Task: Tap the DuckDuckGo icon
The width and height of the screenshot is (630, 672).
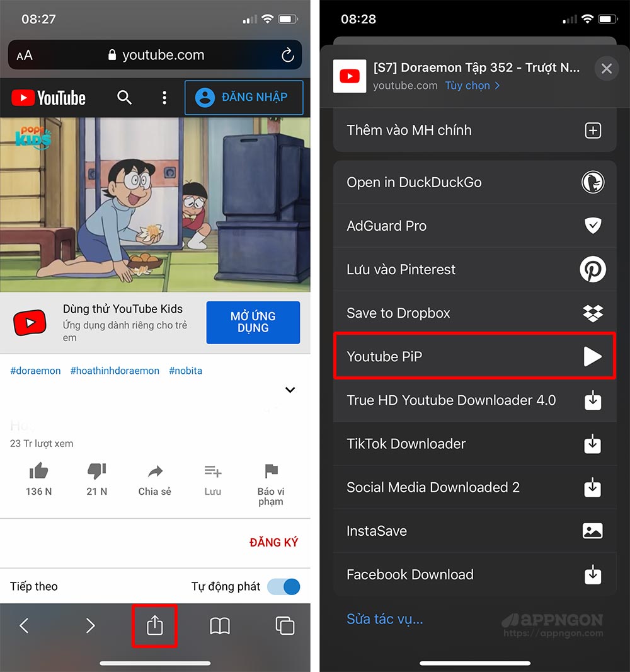Action: 593,182
